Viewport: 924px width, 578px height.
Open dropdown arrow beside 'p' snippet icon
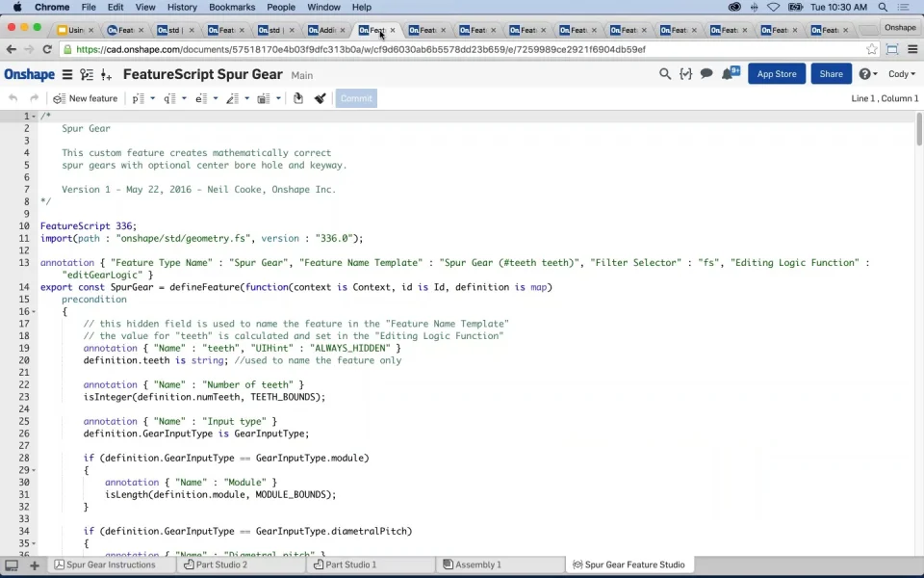(x=153, y=98)
